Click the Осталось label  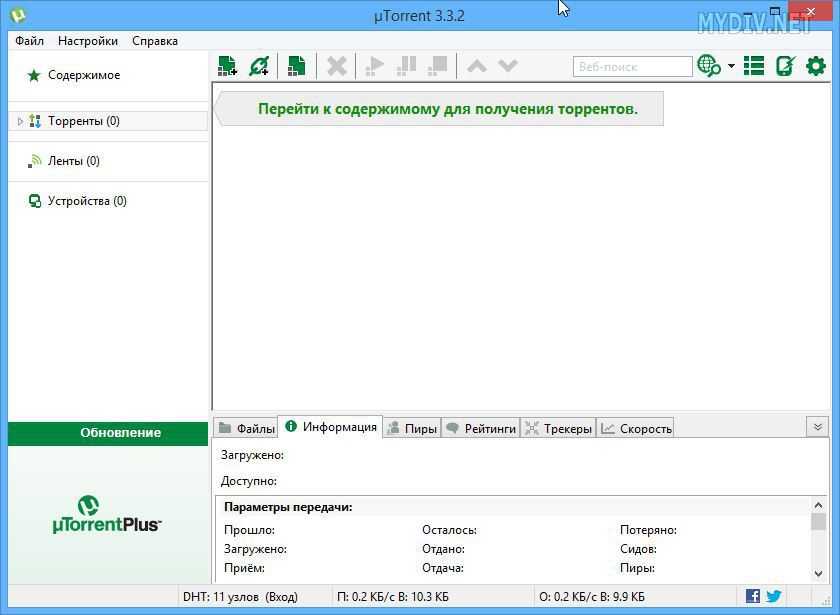point(449,530)
